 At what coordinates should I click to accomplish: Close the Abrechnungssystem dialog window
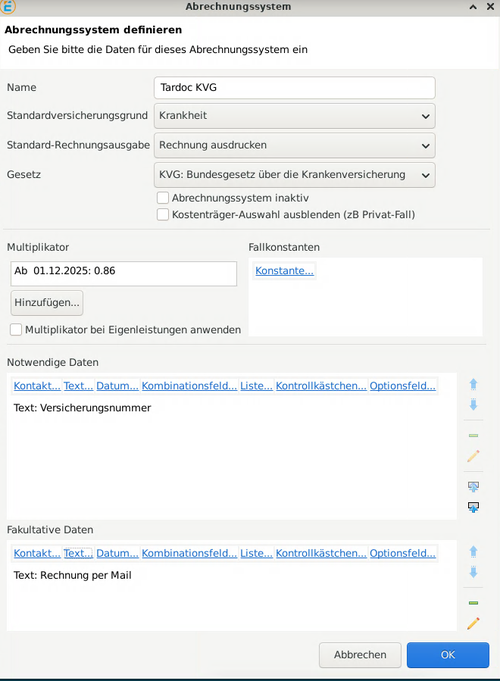(490, 7)
